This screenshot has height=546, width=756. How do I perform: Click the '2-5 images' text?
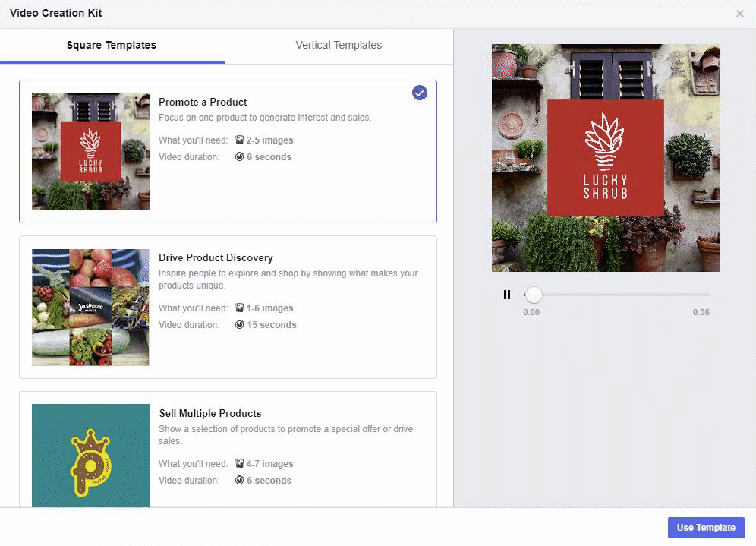pos(270,140)
